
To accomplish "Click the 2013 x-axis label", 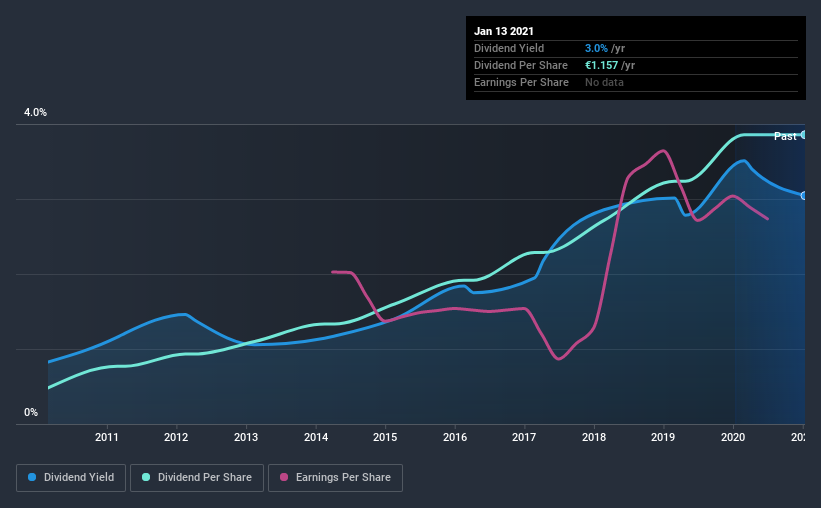I will coord(246,437).
